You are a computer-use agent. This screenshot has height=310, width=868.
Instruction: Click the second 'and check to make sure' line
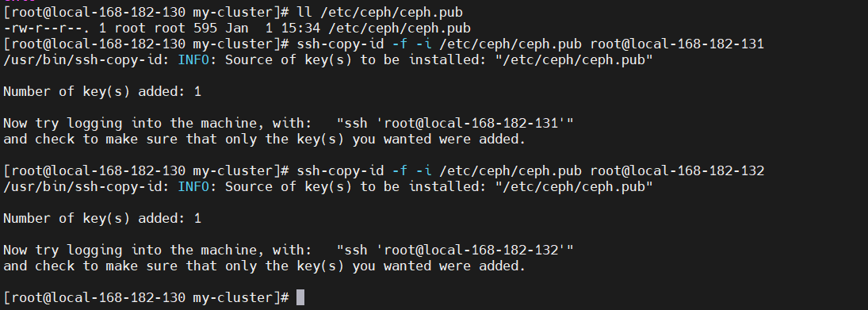pyautogui.click(x=264, y=266)
